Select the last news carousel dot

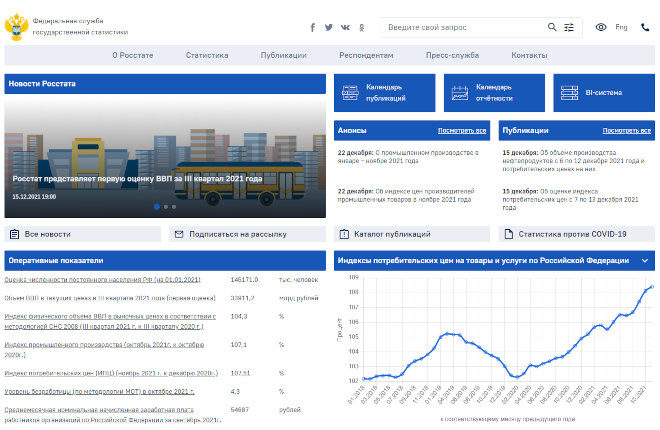(x=174, y=207)
